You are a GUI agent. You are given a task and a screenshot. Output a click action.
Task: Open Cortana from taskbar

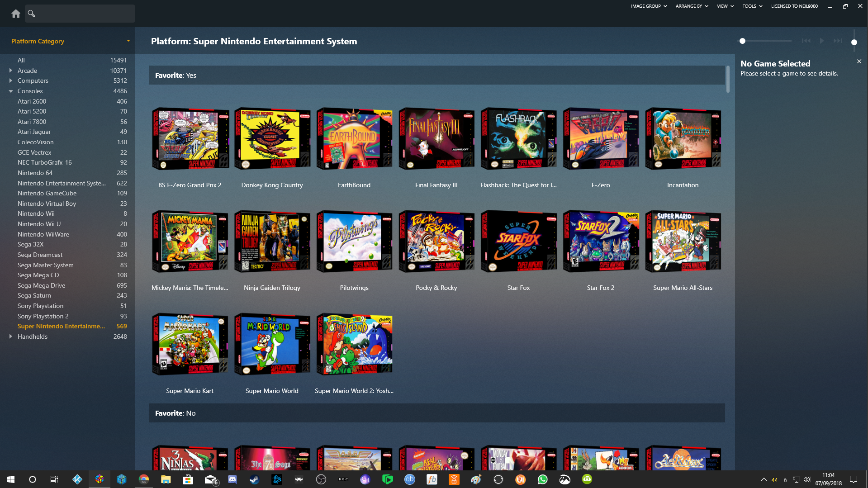[33, 479]
